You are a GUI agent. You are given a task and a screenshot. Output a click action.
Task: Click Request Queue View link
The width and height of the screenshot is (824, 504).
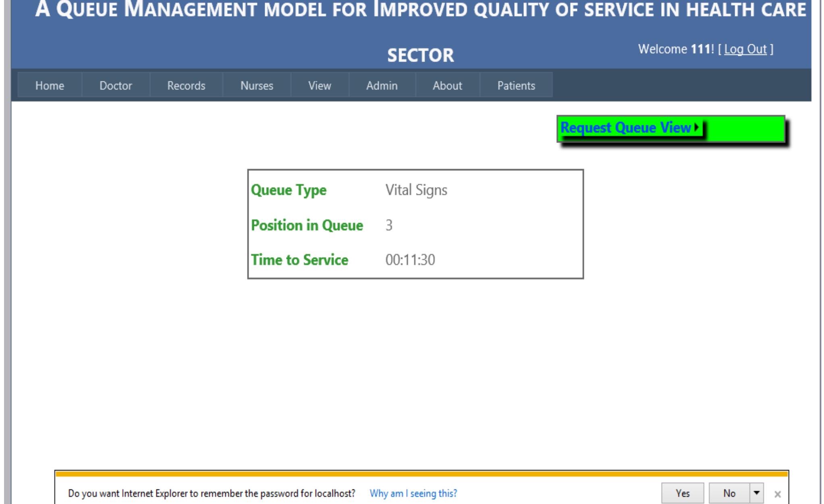(625, 128)
